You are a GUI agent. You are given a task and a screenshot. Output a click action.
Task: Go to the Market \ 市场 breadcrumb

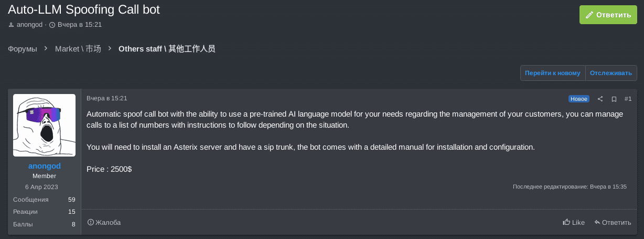[x=78, y=49]
